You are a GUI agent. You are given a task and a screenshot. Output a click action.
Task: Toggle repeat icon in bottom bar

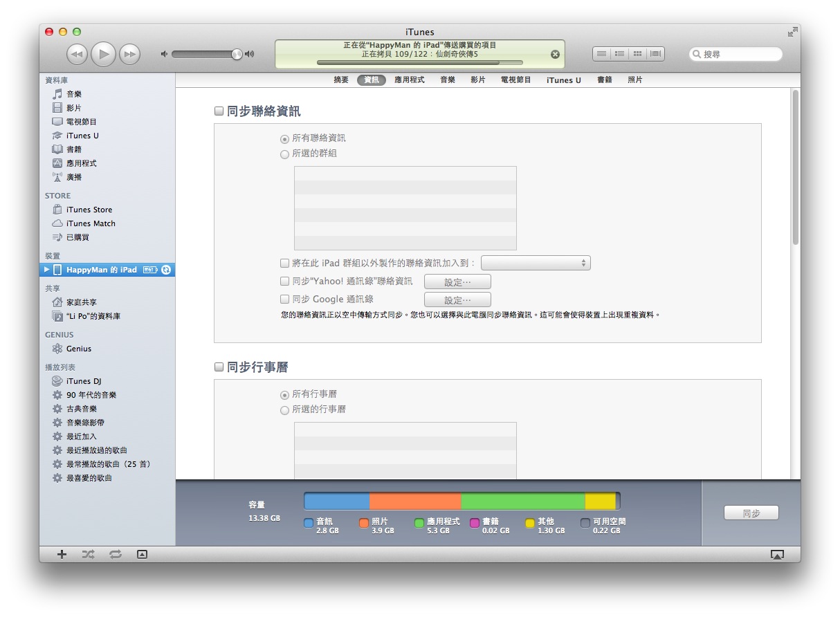[115, 554]
